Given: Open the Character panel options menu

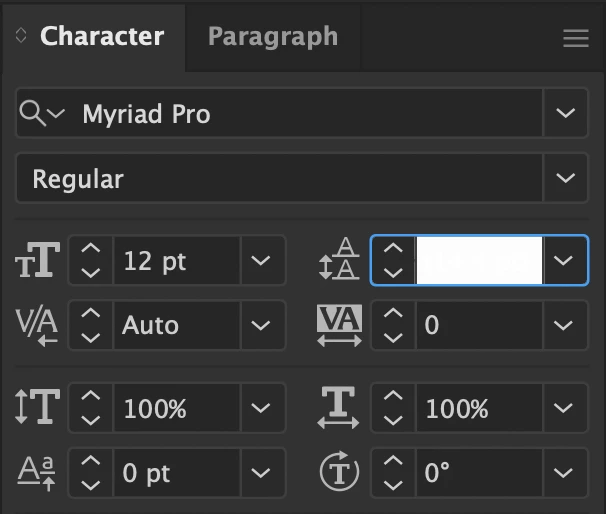Looking at the screenshot, I should 576,38.
